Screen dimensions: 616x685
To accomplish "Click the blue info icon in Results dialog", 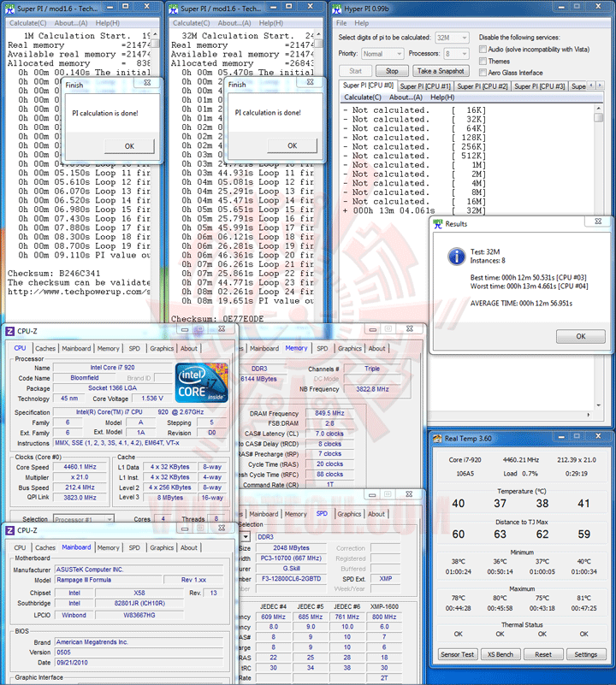I will [456, 257].
